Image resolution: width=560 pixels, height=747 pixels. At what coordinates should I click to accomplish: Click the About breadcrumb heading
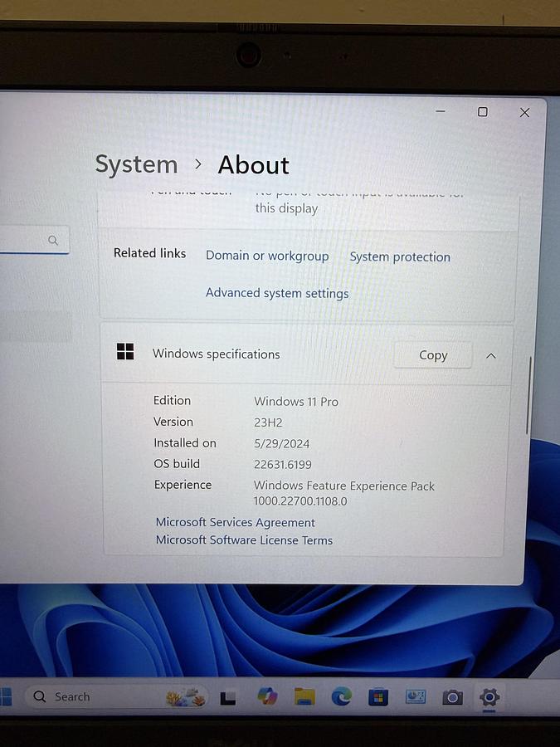click(x=253, y=165)
